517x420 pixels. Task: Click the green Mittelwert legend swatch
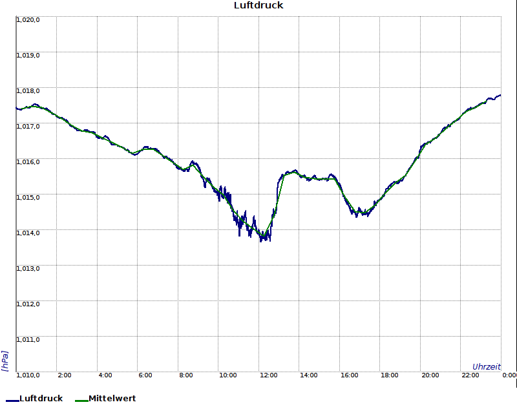point(81,401)
